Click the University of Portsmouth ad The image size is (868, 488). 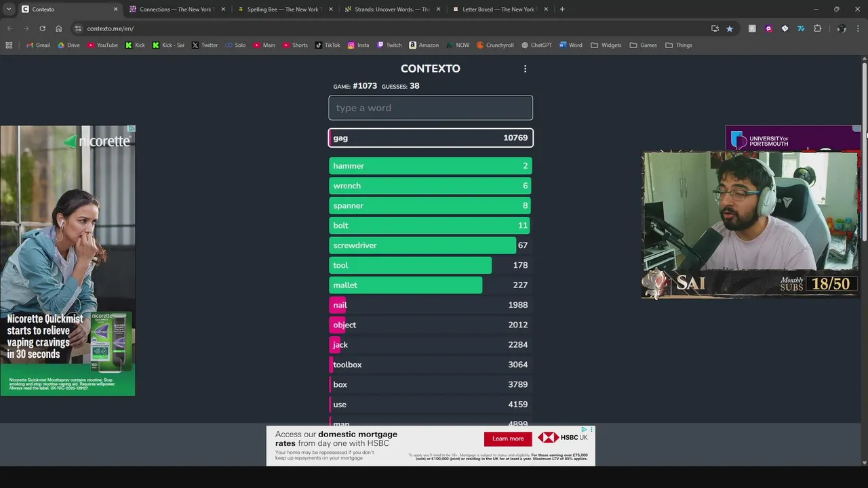(792, 138)
